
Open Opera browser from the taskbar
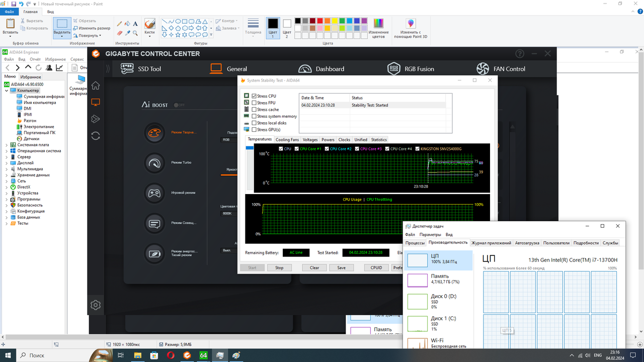171,355
